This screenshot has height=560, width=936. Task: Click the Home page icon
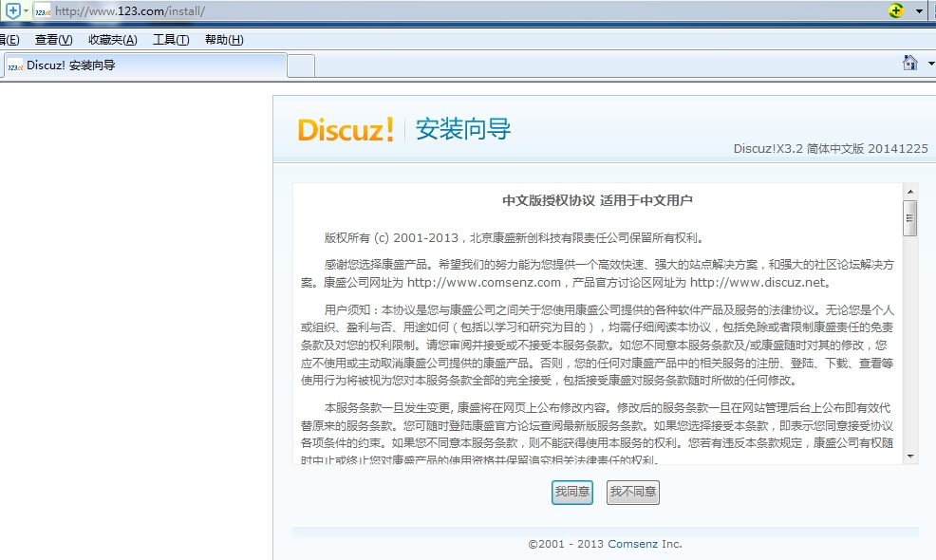click(x=909, y=63)
